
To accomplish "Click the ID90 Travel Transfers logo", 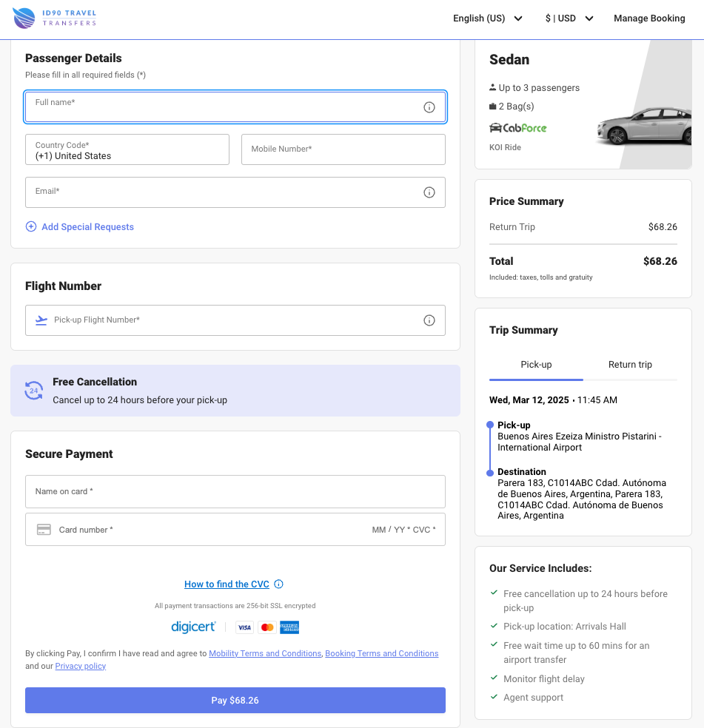I will click(54, 18).
